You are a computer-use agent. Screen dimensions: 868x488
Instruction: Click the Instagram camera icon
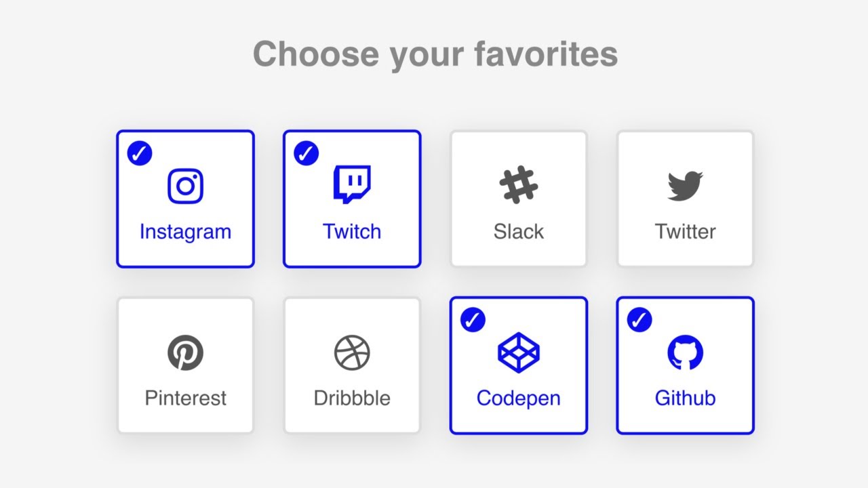pos(185,186)
